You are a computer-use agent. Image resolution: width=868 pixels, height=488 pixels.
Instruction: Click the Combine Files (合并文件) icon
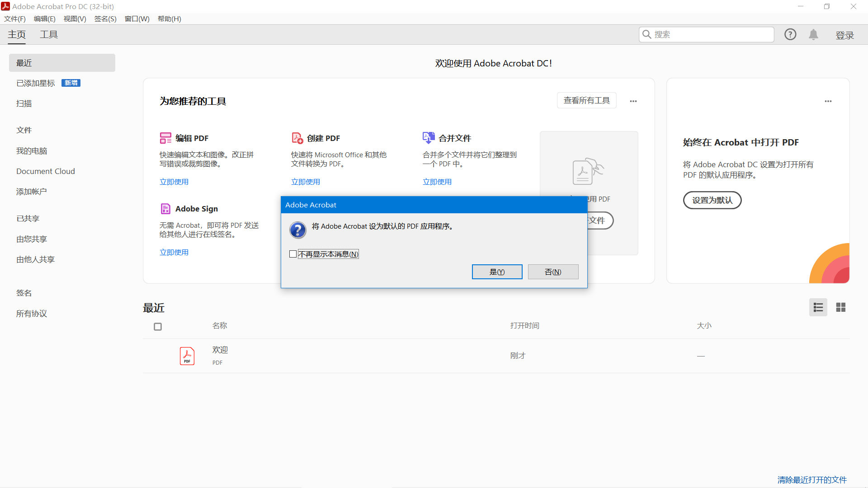[429, 138]
